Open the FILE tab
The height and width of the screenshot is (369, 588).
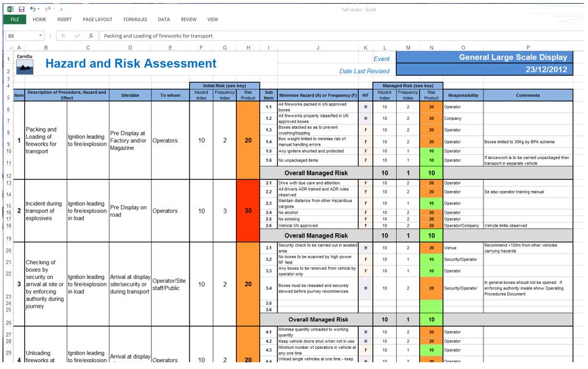(15, 20)
